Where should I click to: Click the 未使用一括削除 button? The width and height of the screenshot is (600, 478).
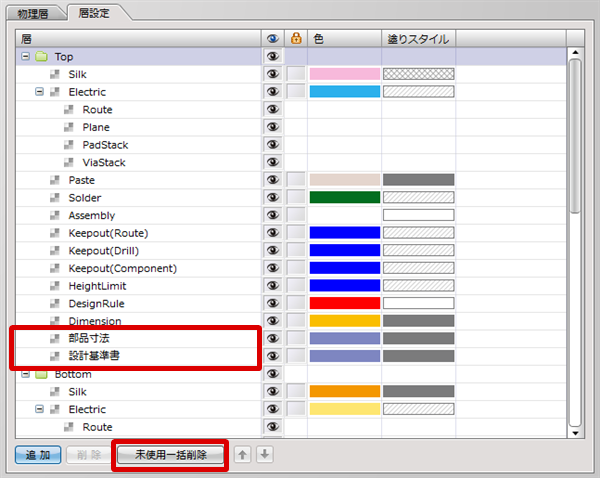[170, 455]
